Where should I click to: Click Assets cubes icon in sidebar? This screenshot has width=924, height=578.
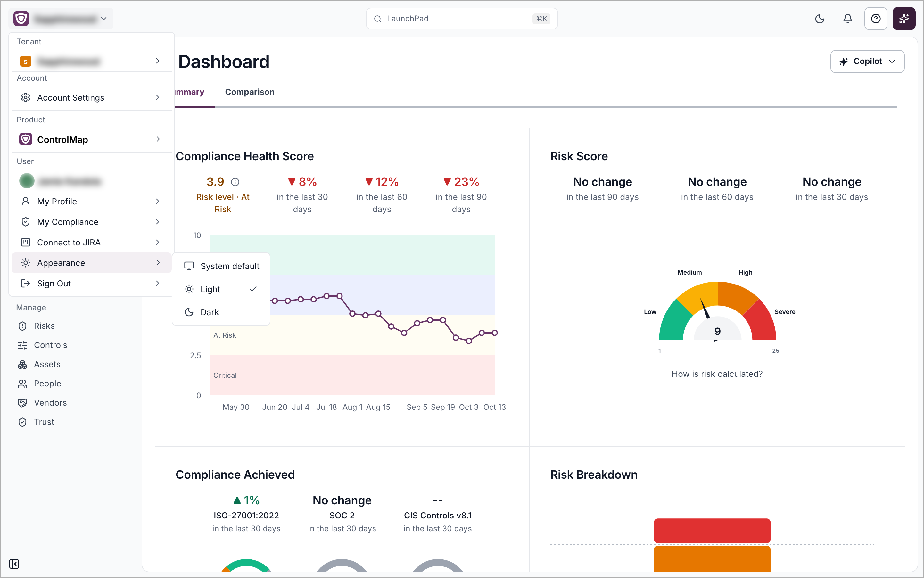(x=22, y=364)
